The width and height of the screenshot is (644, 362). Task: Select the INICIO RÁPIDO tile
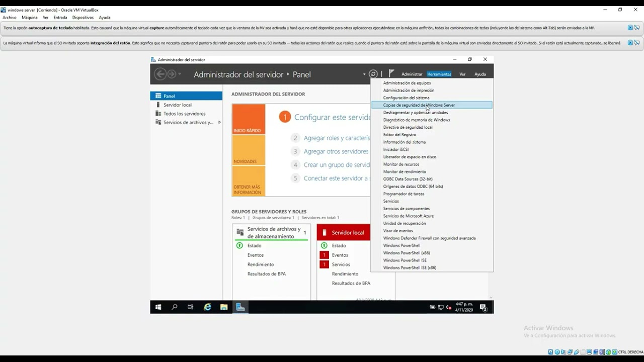249,119
